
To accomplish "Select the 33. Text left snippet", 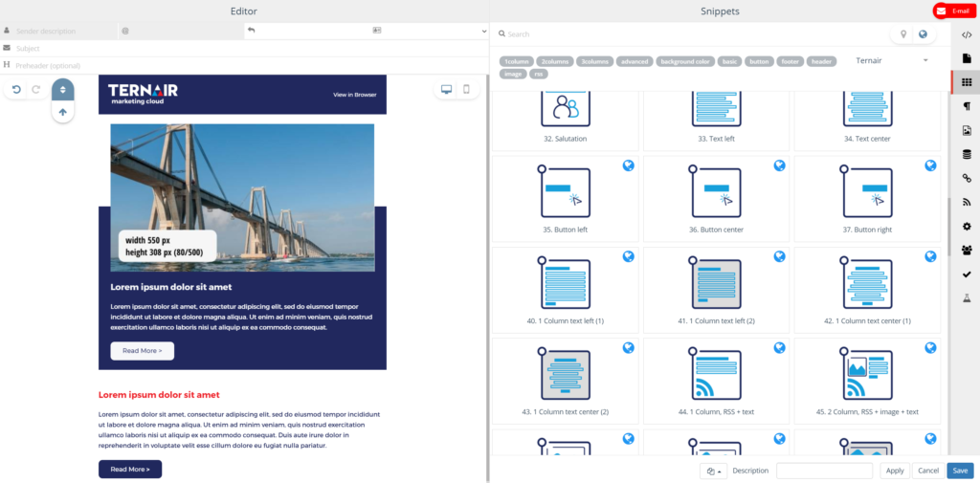I will [716, 121].
